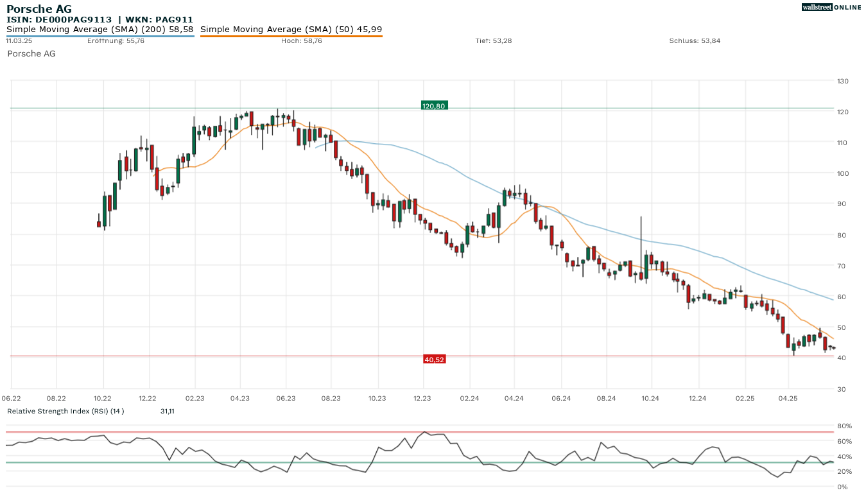Click the 130 label on the price axis
The width and height of the screenshot is (866, 504).
(x=842, y=81)
